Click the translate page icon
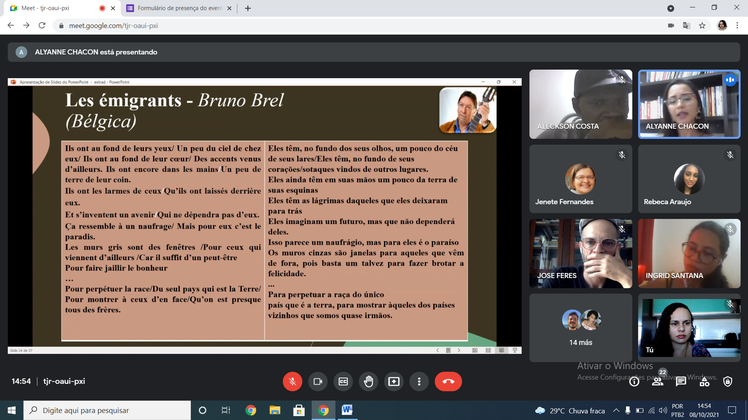748x420 pixels. coord(686,25)
